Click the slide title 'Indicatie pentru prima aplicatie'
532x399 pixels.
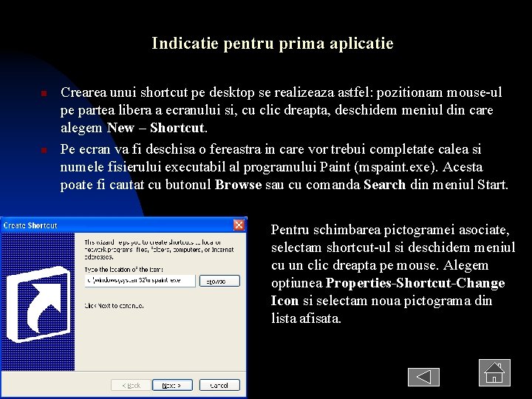(x=273, y=43)
